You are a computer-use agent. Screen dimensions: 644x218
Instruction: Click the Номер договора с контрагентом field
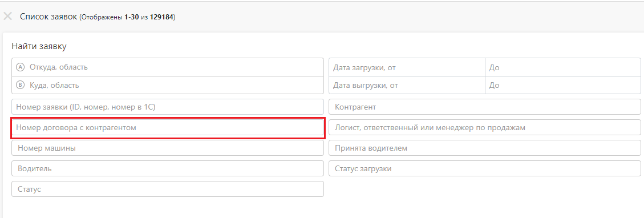pos(168,128)
